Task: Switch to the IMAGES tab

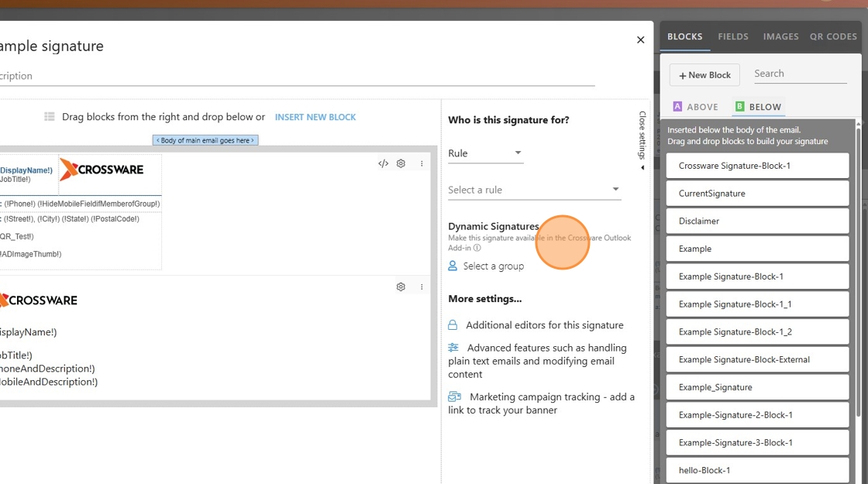Action: pyautogui.click(x=780, y=36)
